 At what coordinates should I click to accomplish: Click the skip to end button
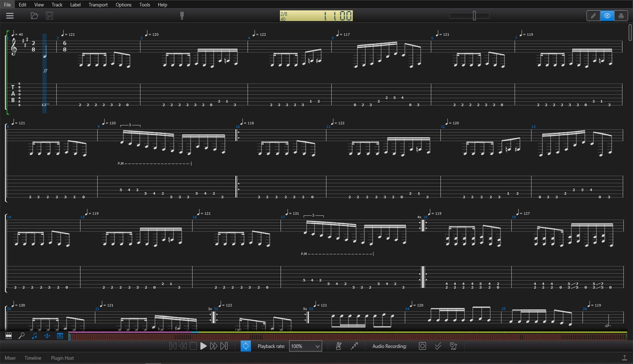click(x=224, y=346)
